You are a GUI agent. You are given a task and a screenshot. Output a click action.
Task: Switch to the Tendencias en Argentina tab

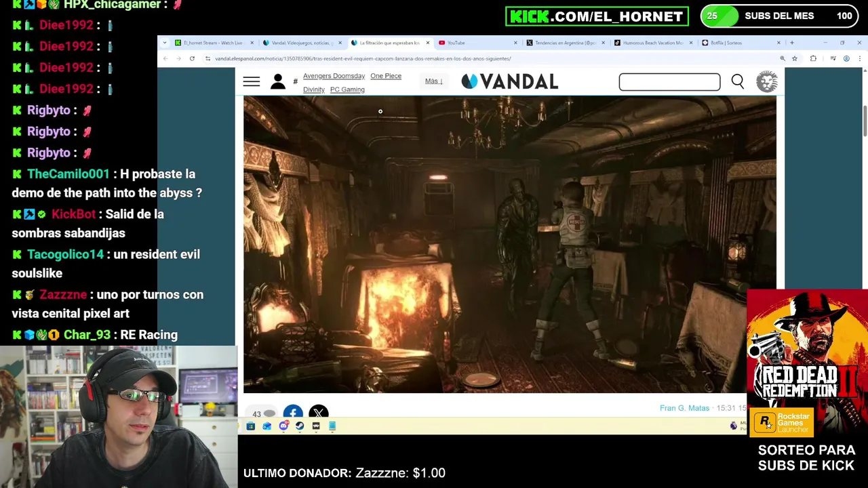pyautogui.click(x=565, y=43)
